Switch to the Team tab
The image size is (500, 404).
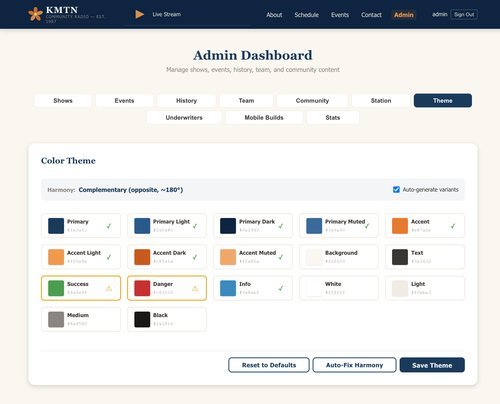(246, 100)
